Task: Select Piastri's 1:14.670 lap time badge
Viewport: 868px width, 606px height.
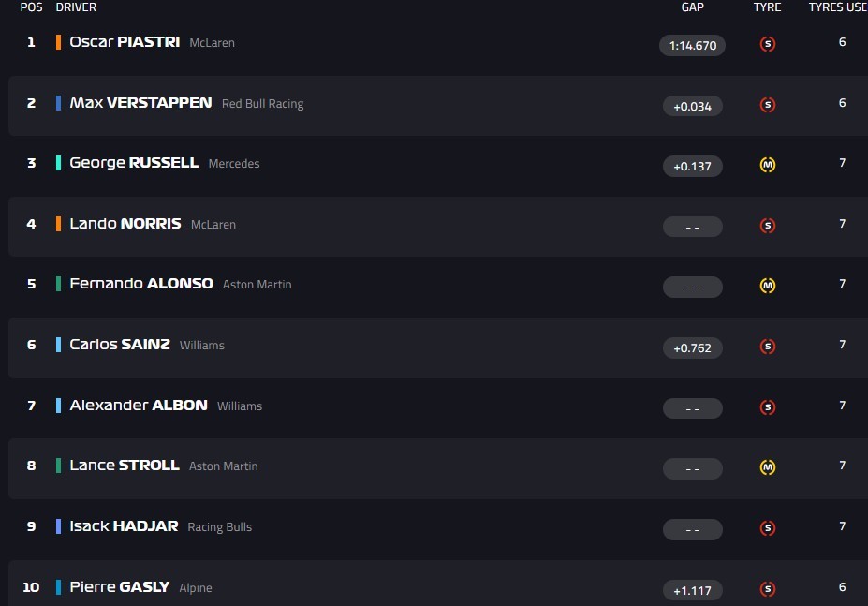Action: pyautogui.click(x=692, y=45)
